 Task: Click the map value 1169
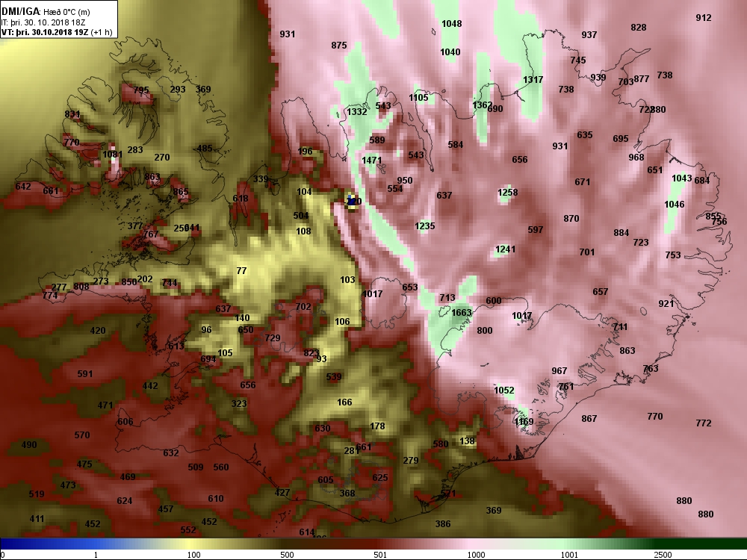[x=524, y=421]
